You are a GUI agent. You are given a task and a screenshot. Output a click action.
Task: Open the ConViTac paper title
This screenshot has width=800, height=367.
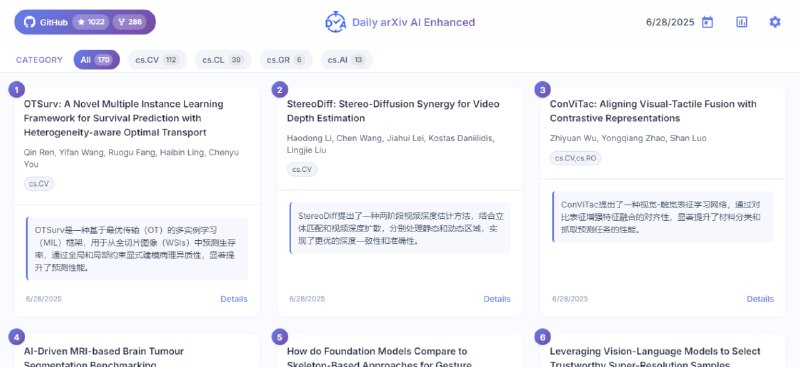tap(653, 111)
